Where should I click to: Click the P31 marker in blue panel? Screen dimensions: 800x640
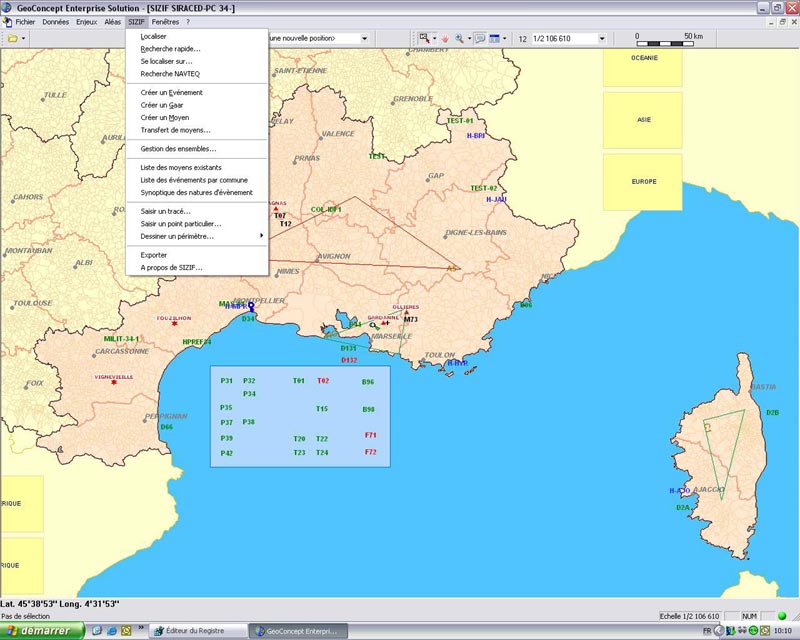pos(227,381)
